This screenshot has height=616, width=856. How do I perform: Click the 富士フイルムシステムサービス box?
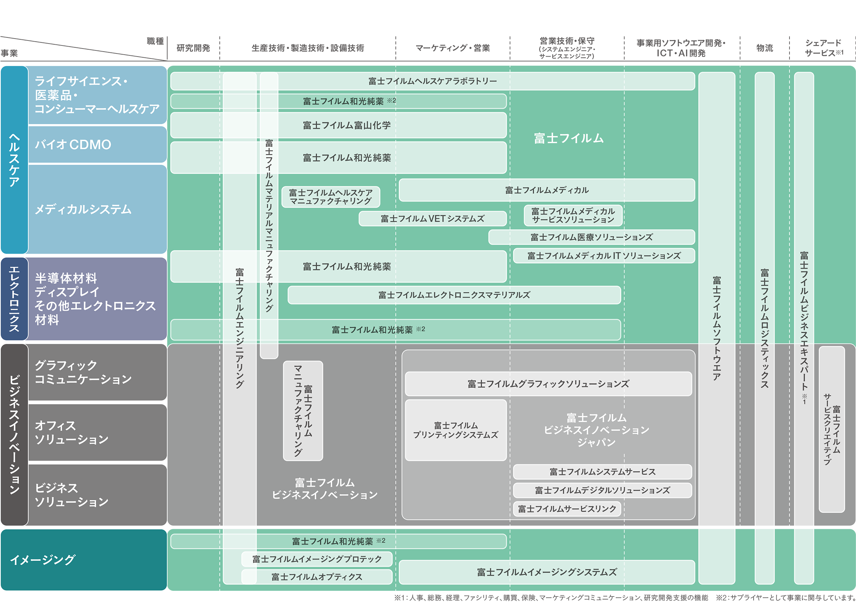(603, 472)
